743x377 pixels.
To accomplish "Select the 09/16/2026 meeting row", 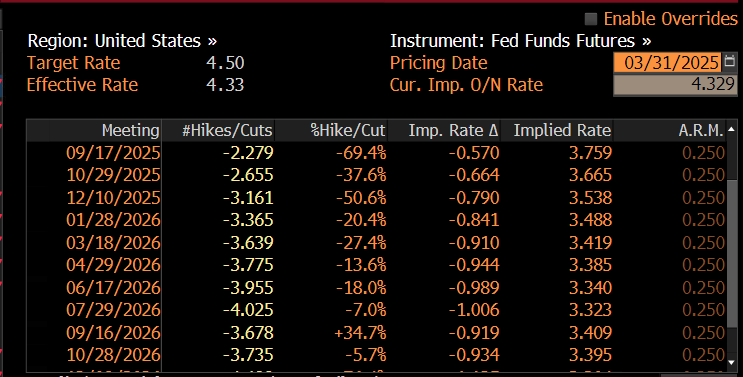I will pos(376,332).
